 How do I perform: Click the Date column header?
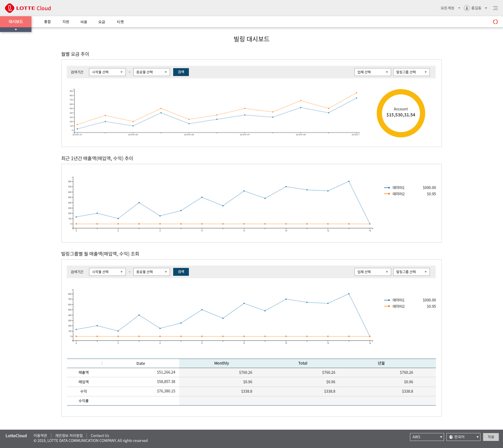point(141,363)
